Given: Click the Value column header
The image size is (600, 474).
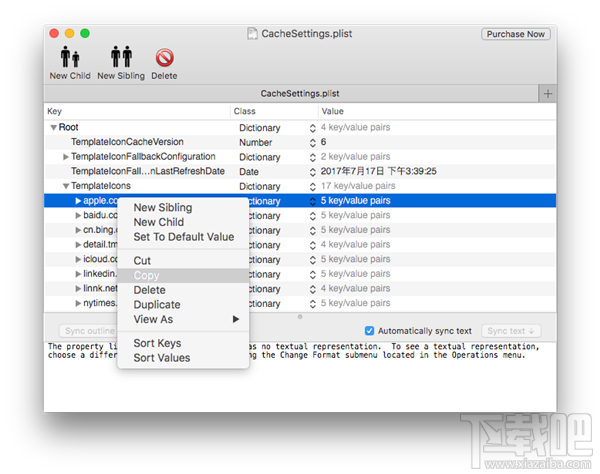Looking at the screenshot, I should coord(437,111).
